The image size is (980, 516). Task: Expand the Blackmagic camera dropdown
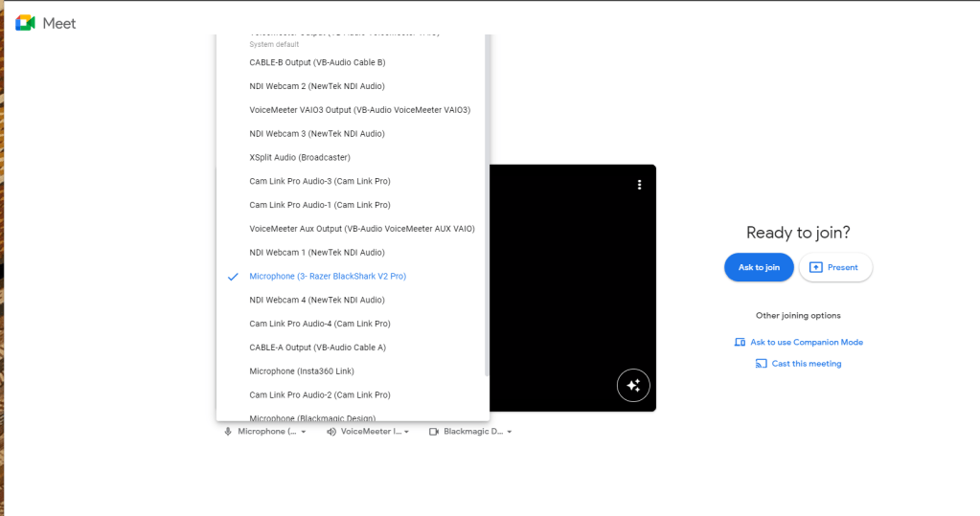pyautogui.click(x=510, y=432)
